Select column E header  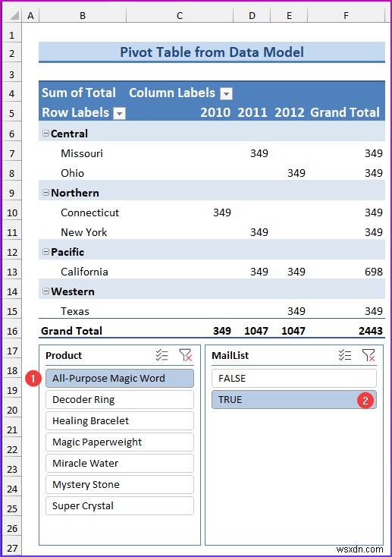(289, 15)
